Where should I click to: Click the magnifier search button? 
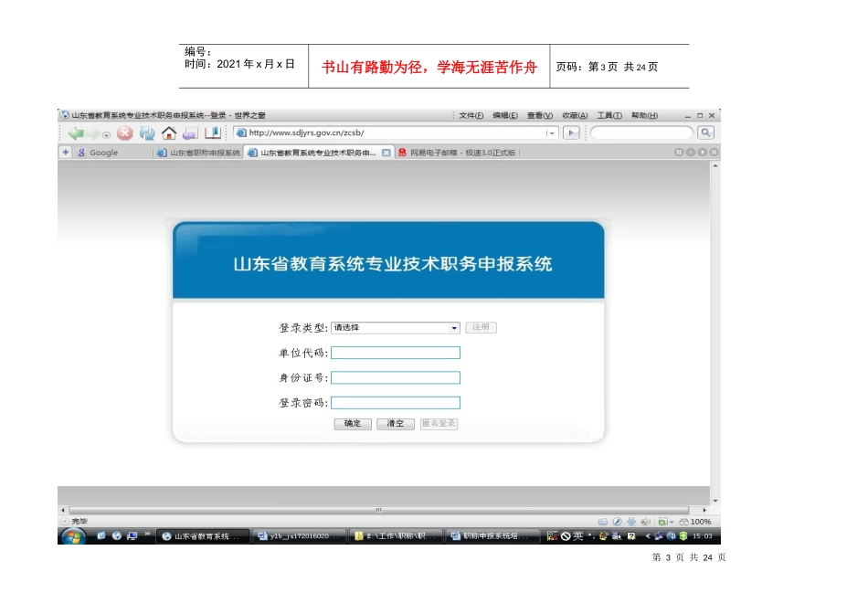tap(705, 132)
